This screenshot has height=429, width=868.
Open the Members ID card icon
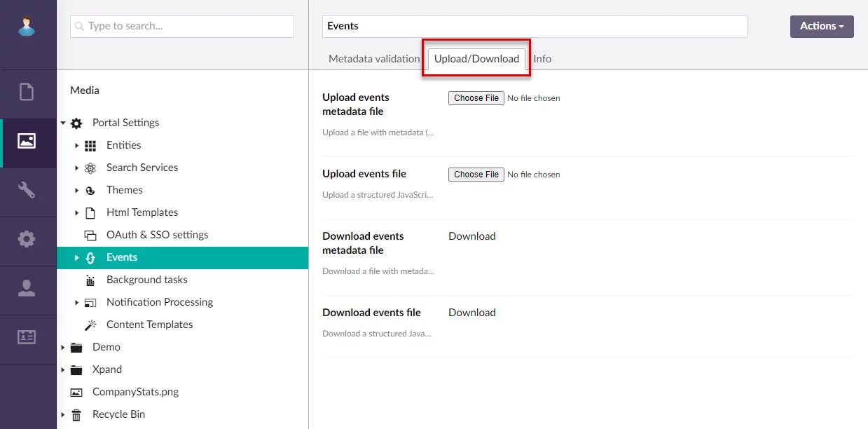(x=27, y=337)
